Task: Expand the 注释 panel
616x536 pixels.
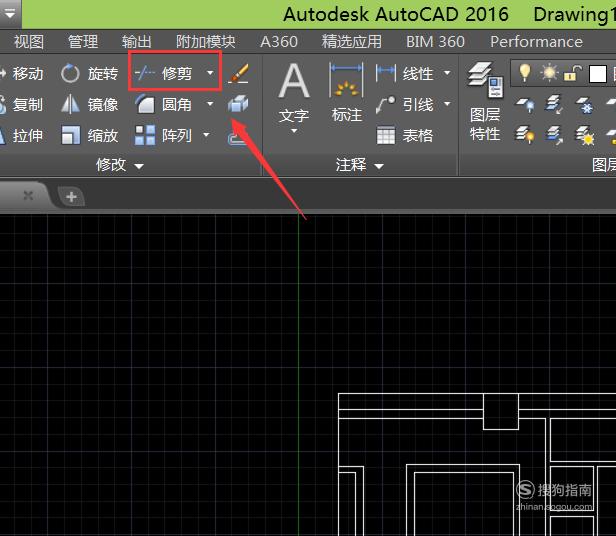Action: pyautogui.click(x=359, y=165)
